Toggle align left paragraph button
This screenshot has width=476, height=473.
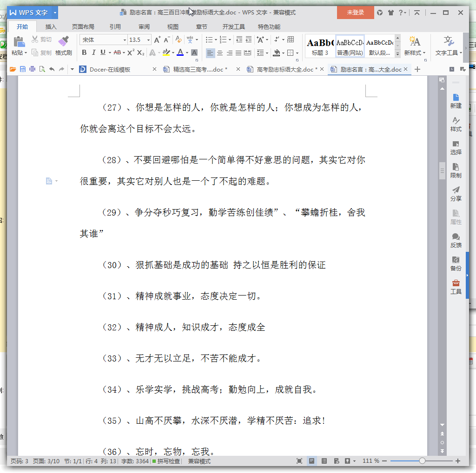[x=210, y=53]
